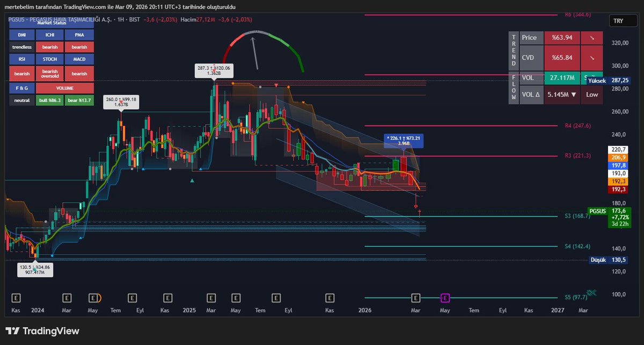
Task: Click the Düşük 130,5 price label
Action: click(610, 260)
